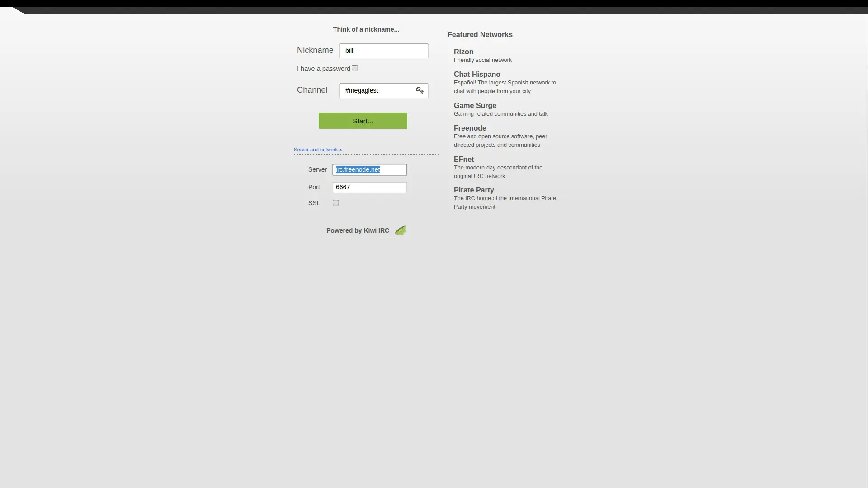Click 'Friendly social network' description

click(483, 60)
